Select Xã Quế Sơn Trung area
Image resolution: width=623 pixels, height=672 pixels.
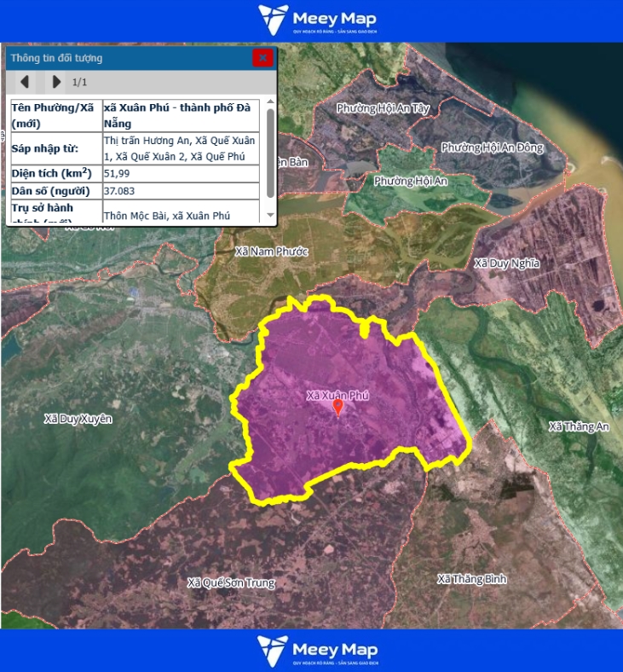(231, 582)
